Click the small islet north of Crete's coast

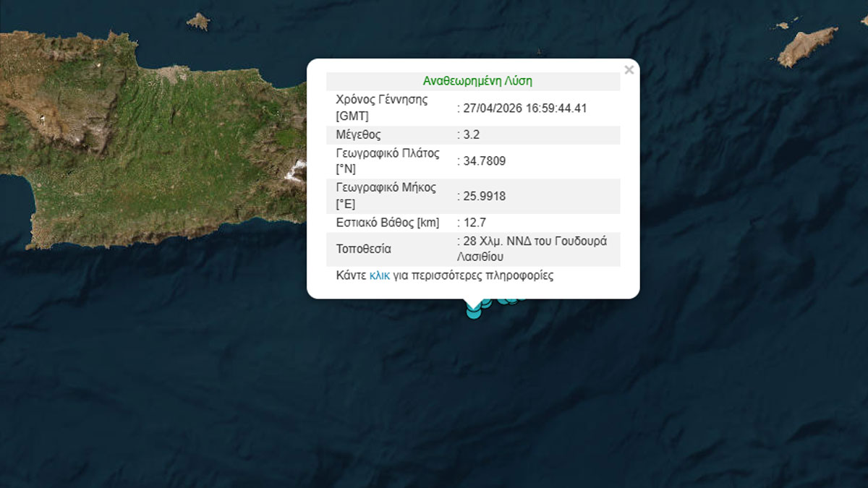coord(197,22)
